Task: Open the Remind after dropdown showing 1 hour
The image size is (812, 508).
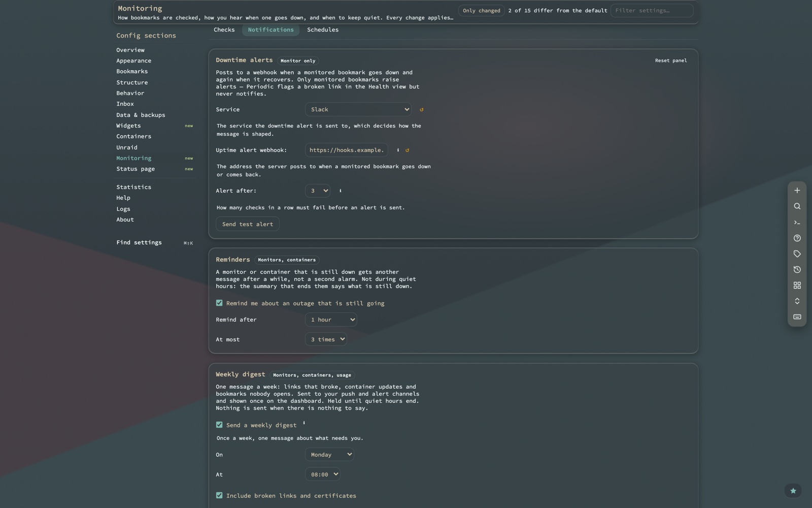Action: click(x=331, y=320)
